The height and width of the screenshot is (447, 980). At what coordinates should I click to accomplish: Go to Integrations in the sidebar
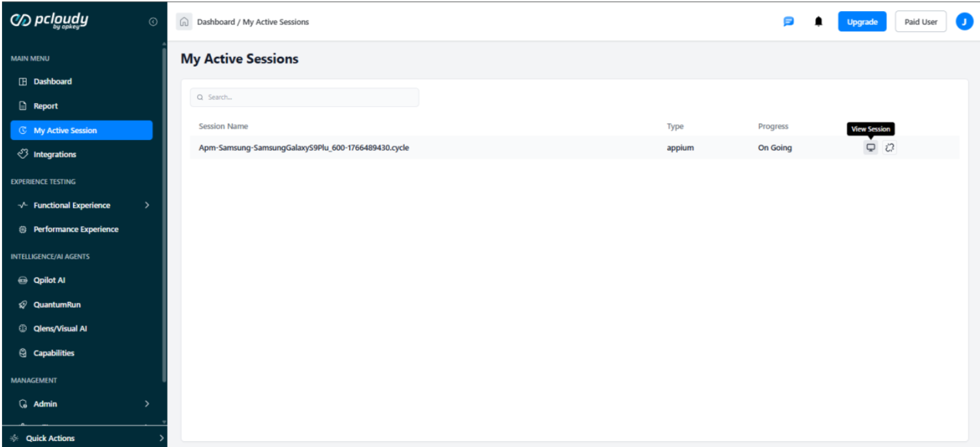coord(55,154)
